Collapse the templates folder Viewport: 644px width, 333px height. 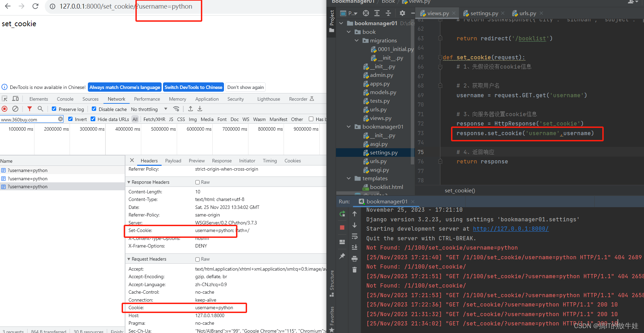click(349, 178)
